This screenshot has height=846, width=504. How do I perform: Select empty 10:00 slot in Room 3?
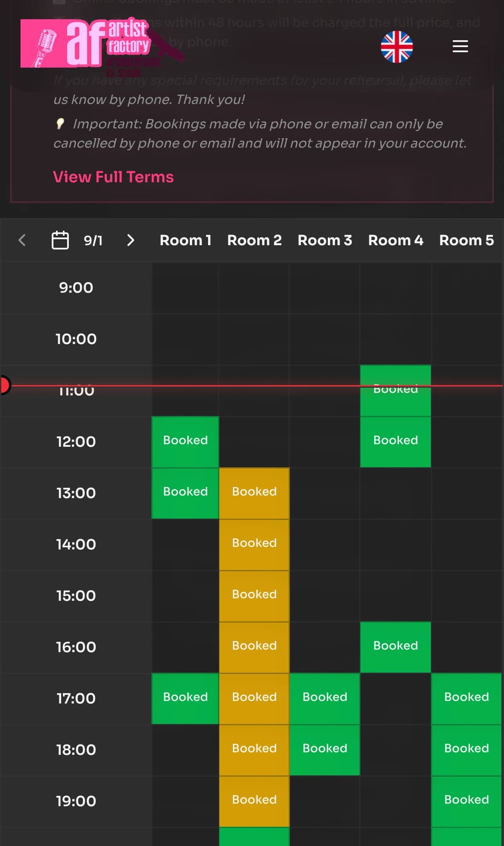(x=324, y=339)
